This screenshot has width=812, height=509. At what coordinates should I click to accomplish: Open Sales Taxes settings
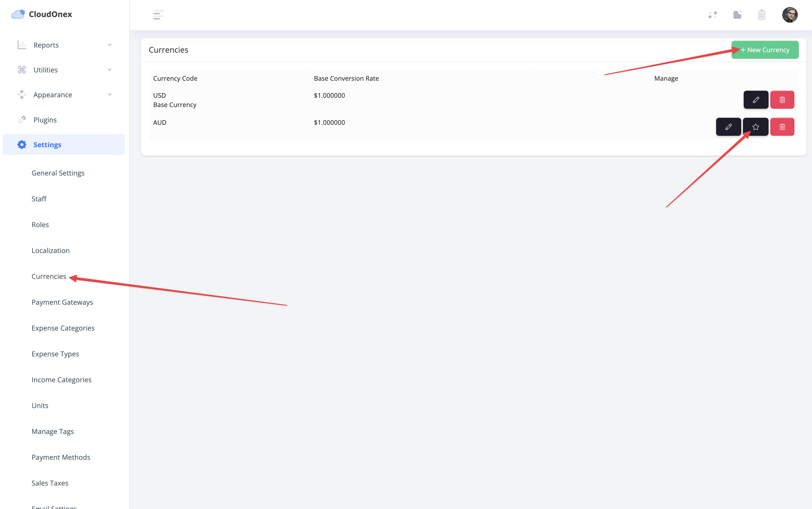(x=50, y=483)
